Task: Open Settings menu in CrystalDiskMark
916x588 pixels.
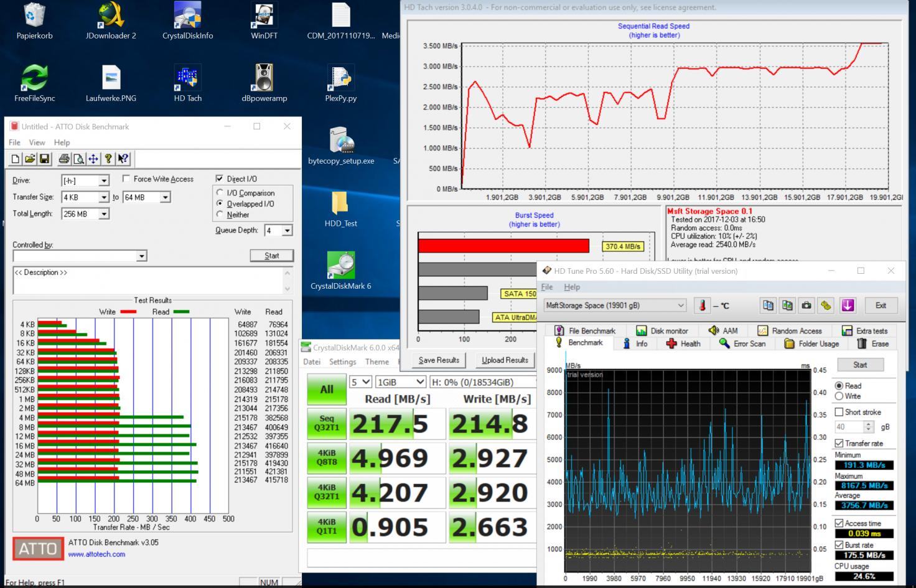Action: pyautogui.click(x=342, y=362)
